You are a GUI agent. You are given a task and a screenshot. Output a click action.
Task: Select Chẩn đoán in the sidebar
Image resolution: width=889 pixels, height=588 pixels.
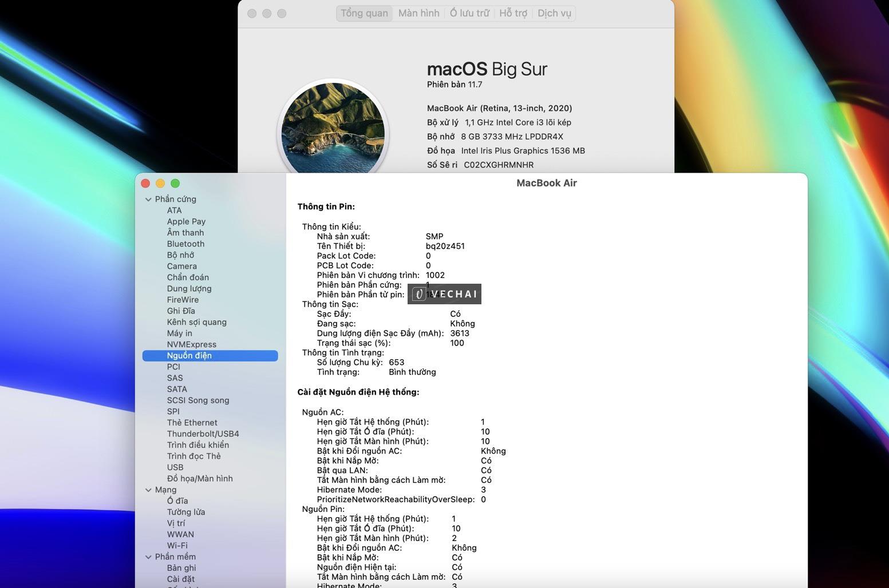(188, 277)
